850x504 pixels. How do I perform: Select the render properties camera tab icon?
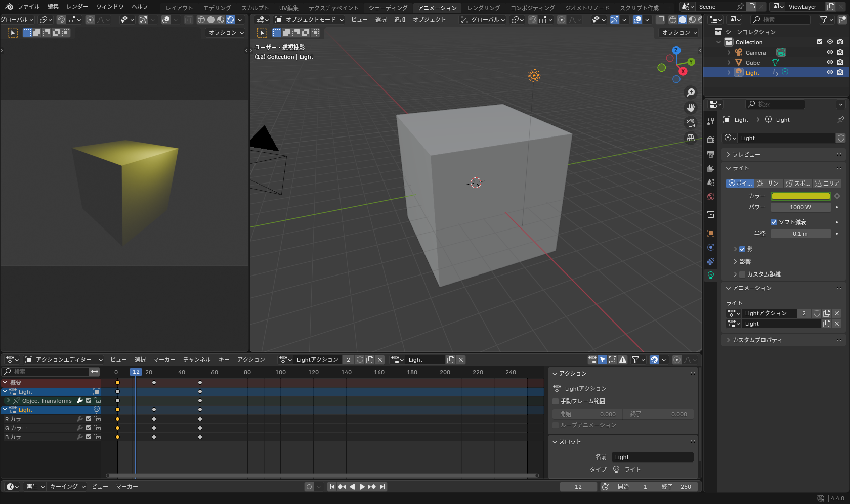[x=711, y=140]
